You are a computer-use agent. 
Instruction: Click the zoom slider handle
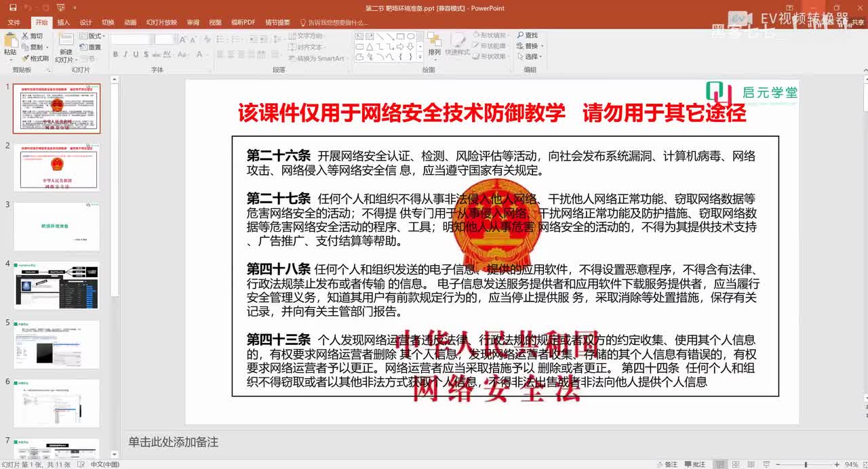point(806,464)
